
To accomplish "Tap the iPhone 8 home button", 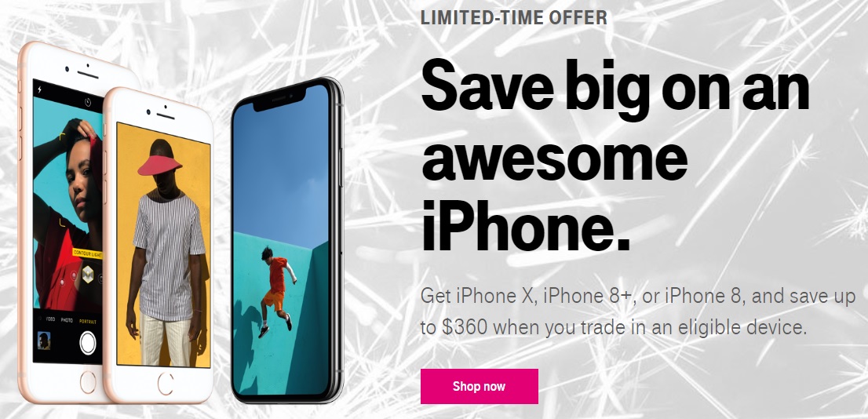I will tap(166, 384).
